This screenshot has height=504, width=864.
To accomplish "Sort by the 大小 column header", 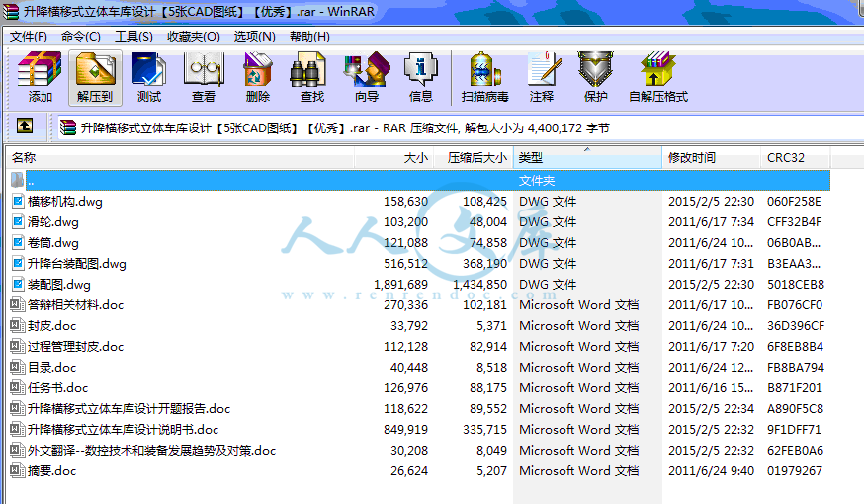I will (394, 158).
